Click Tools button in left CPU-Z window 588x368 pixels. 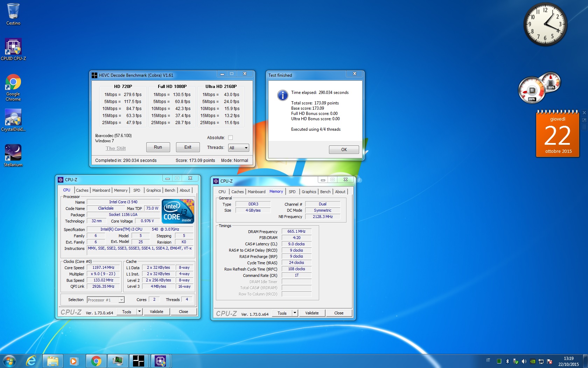tap(127, 312)
